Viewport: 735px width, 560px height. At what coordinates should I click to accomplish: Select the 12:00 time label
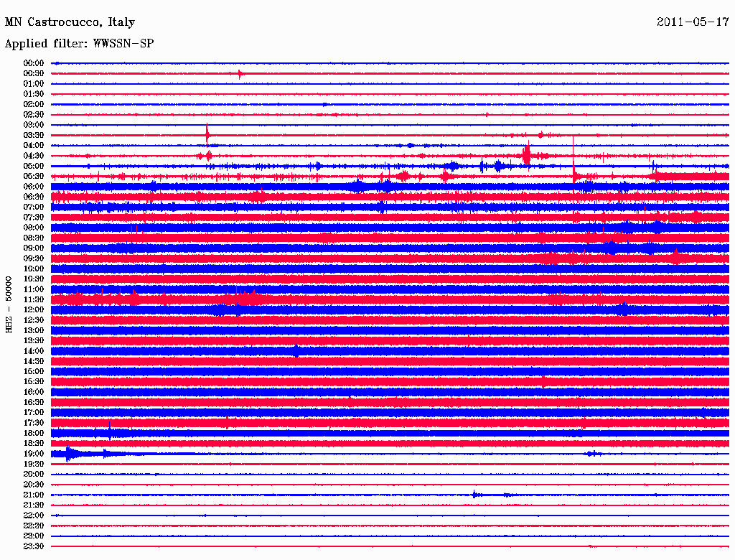pyautogui.click(x=34, y=309)
